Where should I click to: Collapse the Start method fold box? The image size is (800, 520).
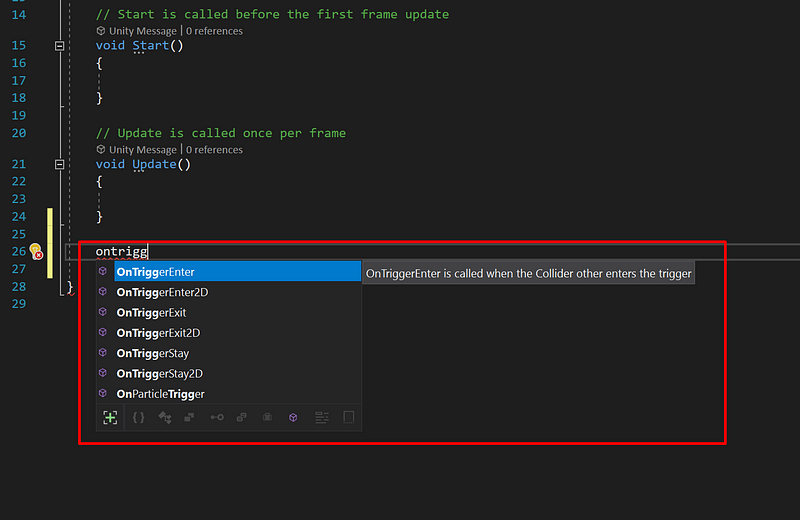point(60,46)
